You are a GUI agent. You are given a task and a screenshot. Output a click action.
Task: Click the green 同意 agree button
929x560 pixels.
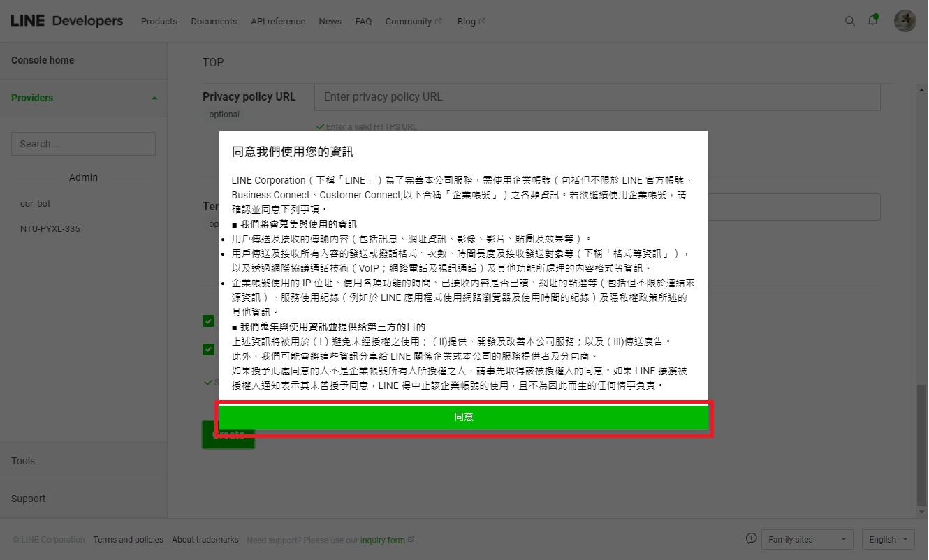tap(464, 417)
